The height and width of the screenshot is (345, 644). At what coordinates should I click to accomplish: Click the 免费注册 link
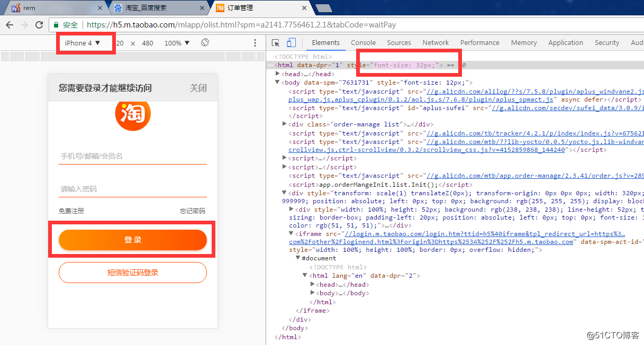click(71, 211)
